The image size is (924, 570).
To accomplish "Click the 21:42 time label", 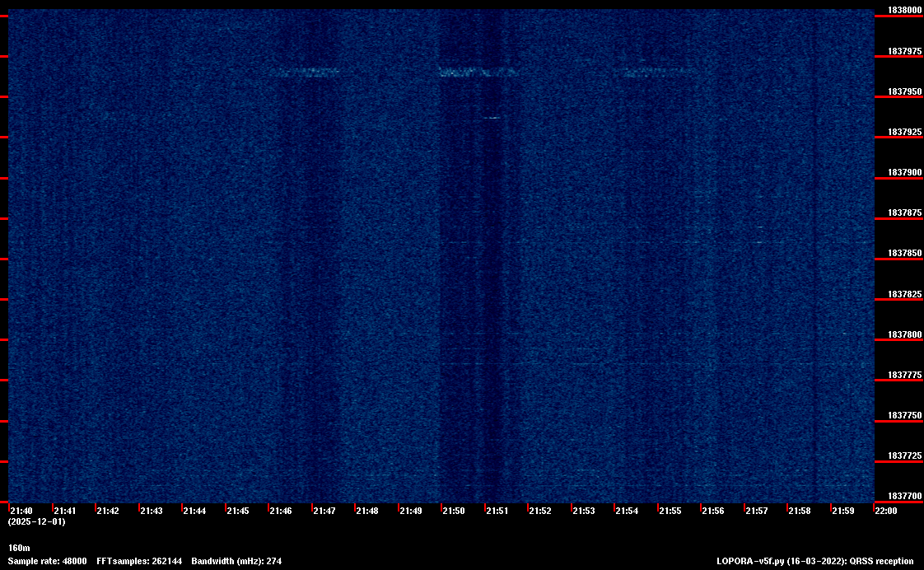I will coord(108,511).
